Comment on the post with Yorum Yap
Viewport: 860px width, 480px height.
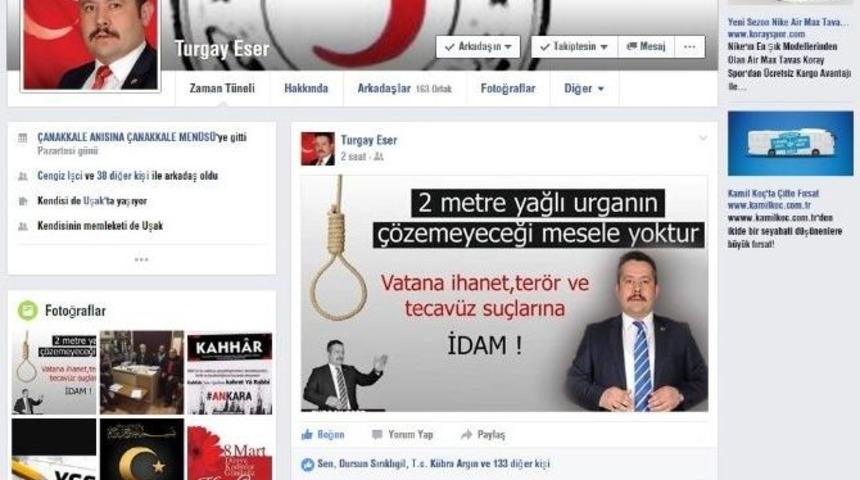tap(403, 435)
